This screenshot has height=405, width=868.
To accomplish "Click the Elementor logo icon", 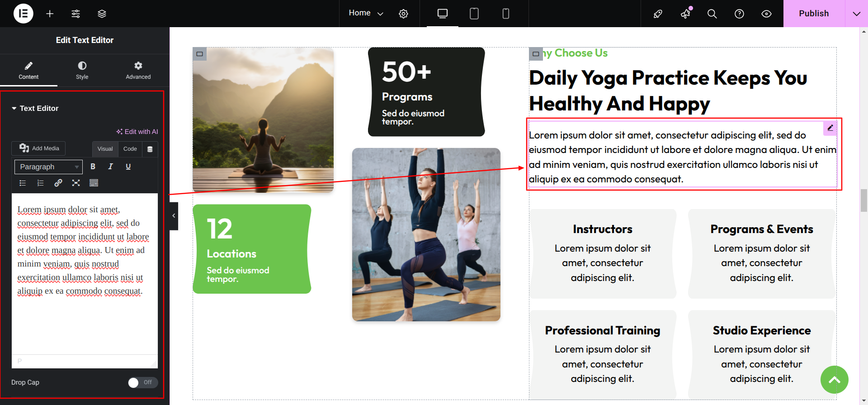I will 24,14.
